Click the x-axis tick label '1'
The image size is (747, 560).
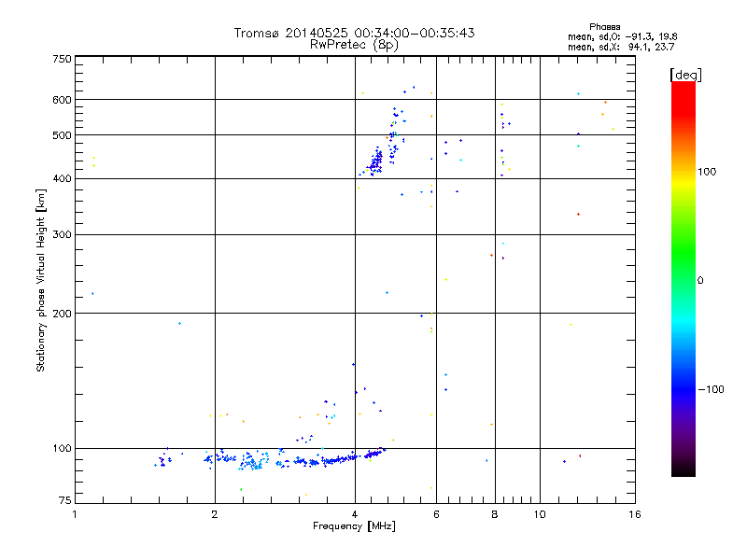click(75, 514)
